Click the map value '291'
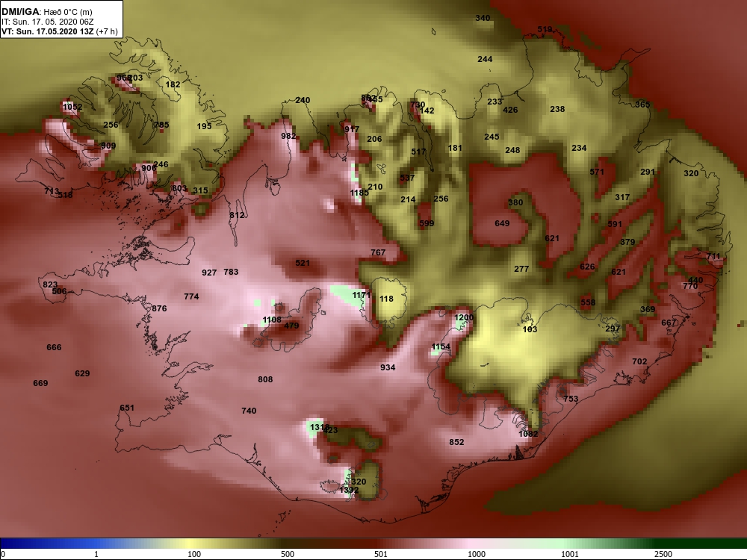Image resolution: width=747 pixels, height=560 pixels. (648, 172)
